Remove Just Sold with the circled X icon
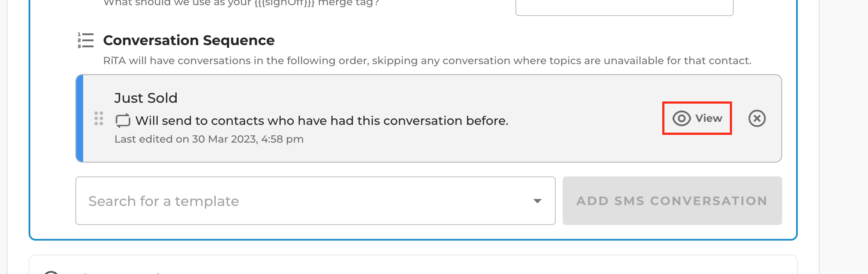This screenshot has height=274, width=868. point(757,118)
